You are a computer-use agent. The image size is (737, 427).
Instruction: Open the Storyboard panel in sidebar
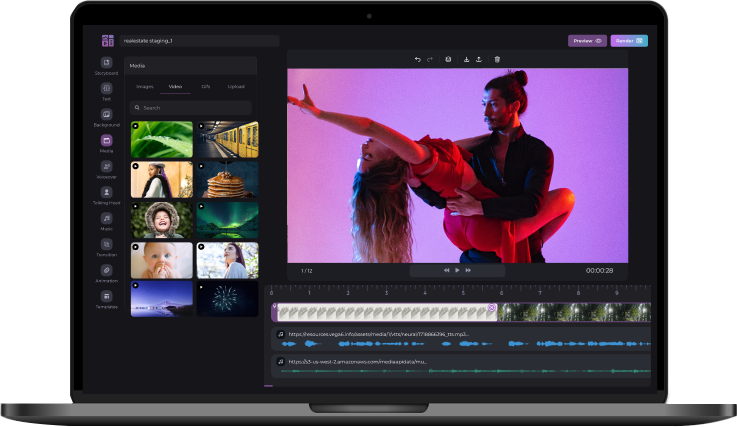coord(106,63)
